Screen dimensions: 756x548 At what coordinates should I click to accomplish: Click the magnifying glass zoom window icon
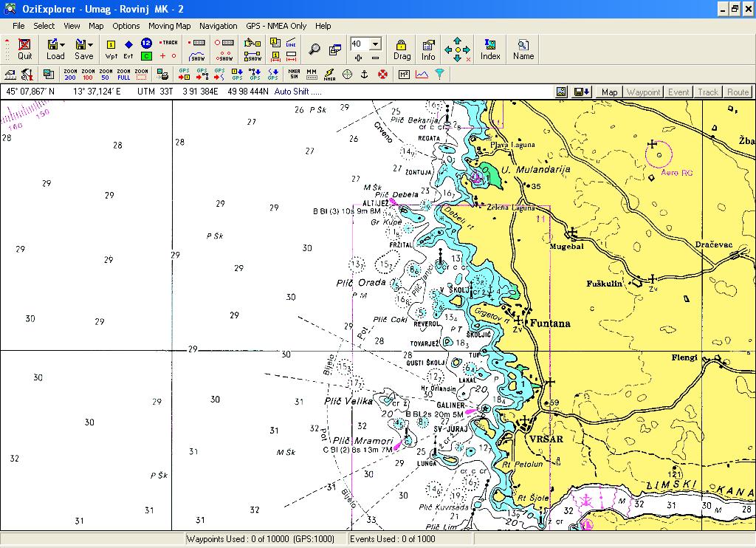(315, 49)
